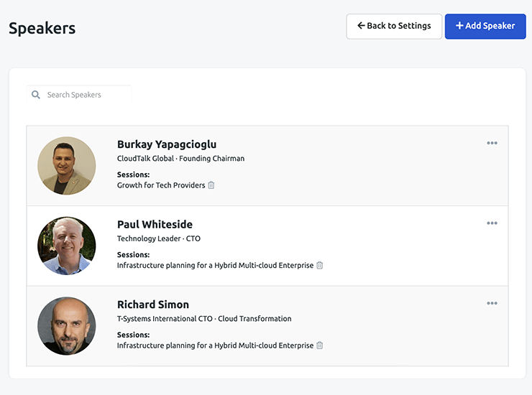Open the more options menu for Burkay Yapagcioglu

pyautogui.click(x=492, y=143)
